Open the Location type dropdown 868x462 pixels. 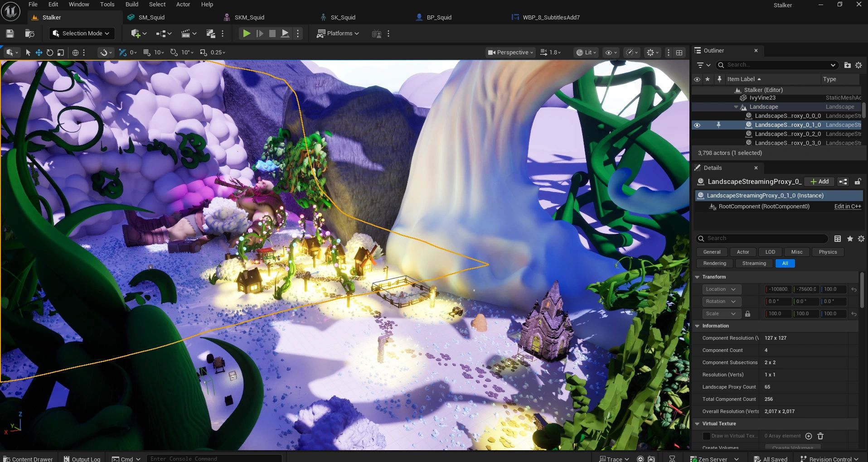[x=721, y=289]
